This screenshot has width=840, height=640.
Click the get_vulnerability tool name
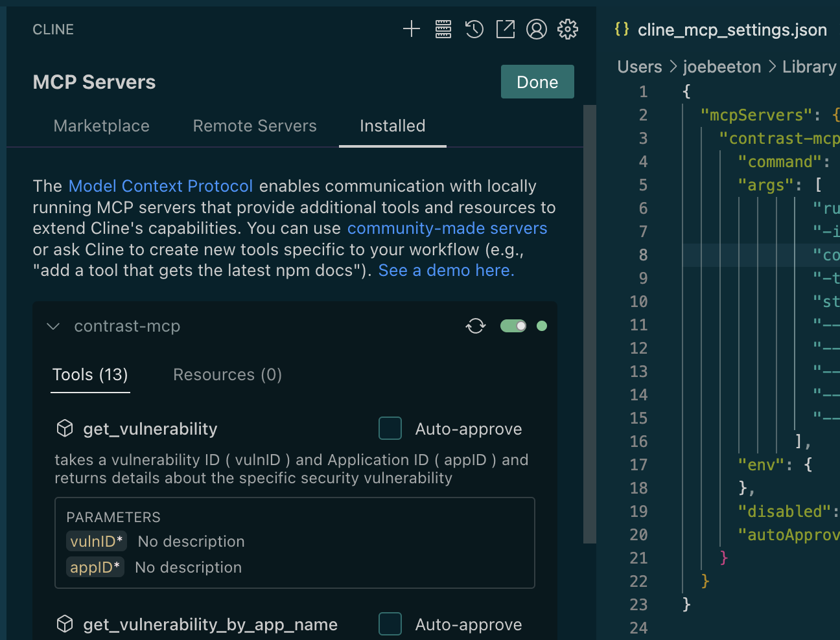click(x=150, y=429)
